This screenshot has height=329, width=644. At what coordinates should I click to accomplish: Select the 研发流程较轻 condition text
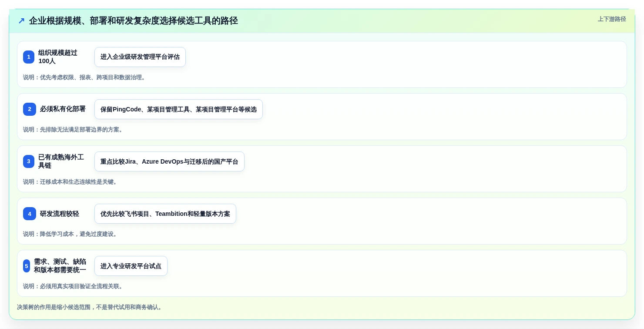point(60,214)
